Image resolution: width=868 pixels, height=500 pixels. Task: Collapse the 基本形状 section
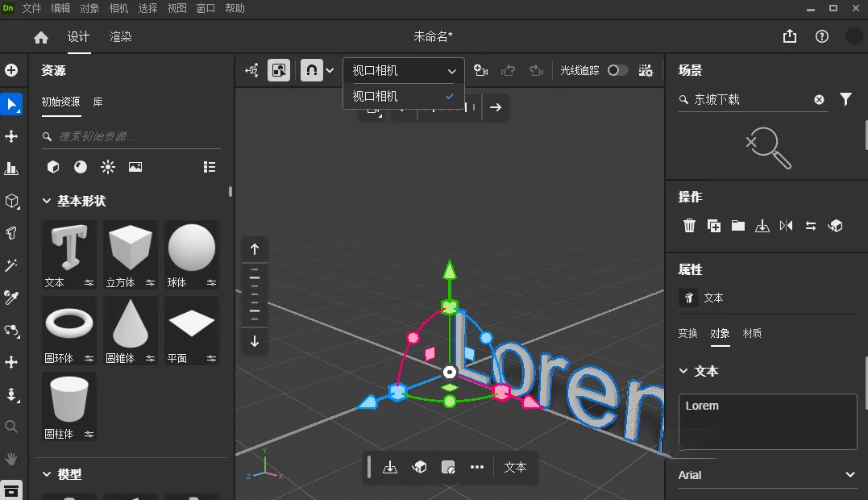click(47, 201)
